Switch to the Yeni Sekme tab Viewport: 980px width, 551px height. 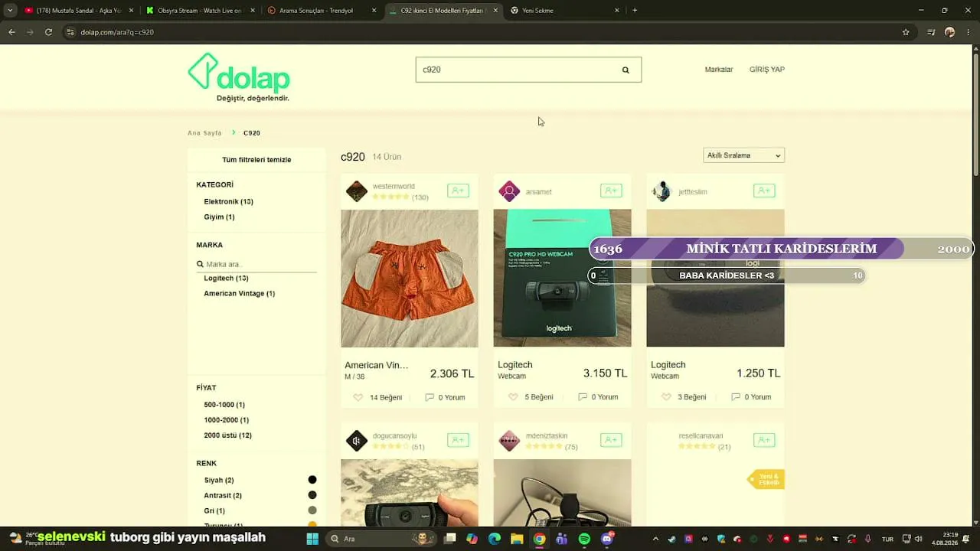pos(565,11)
